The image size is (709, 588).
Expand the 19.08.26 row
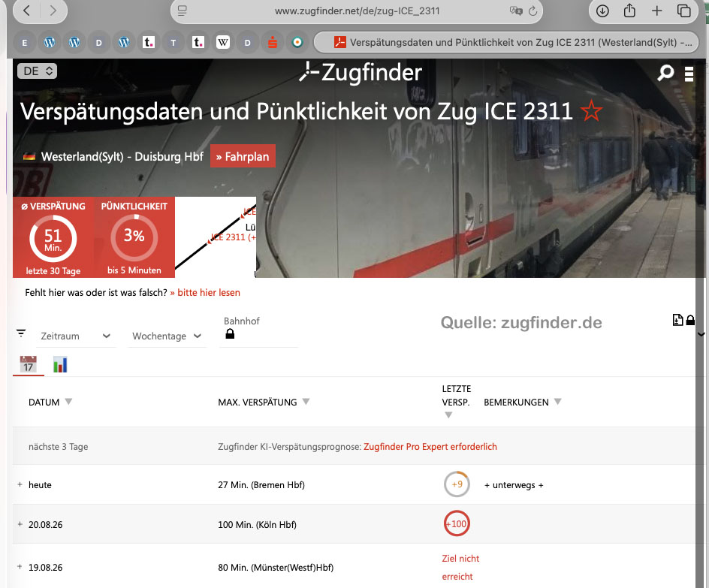(20, 567)
